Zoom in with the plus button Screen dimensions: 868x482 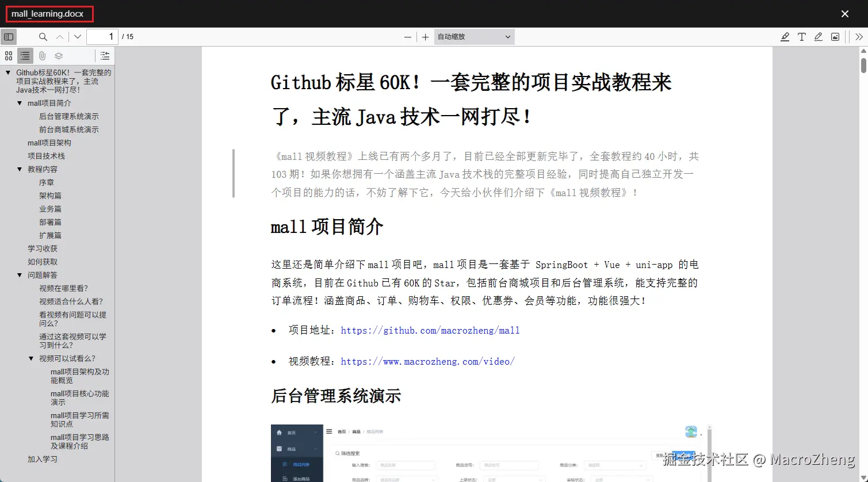(x=425, y=37)
